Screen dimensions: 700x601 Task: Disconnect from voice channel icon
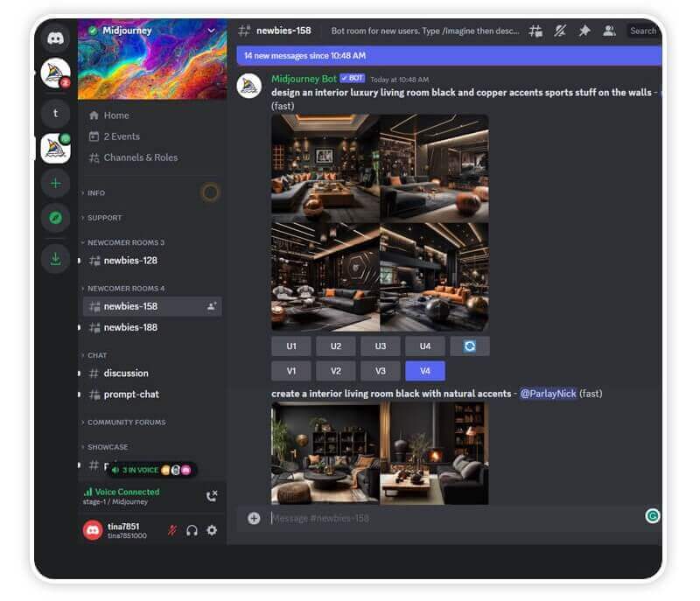pos(211,496)
